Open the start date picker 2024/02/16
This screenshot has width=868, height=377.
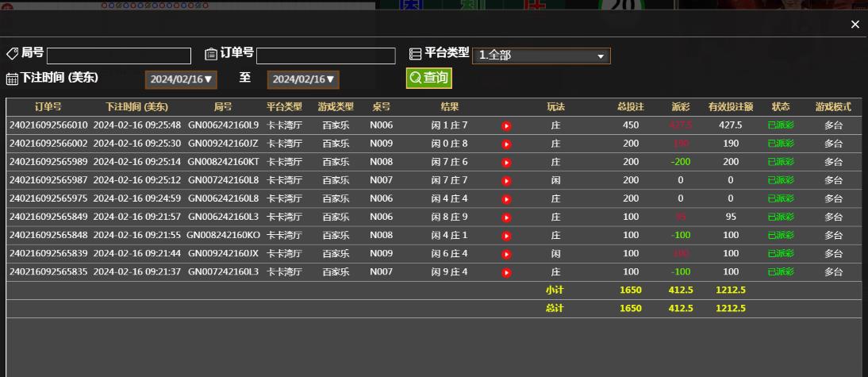coord(181,79)
